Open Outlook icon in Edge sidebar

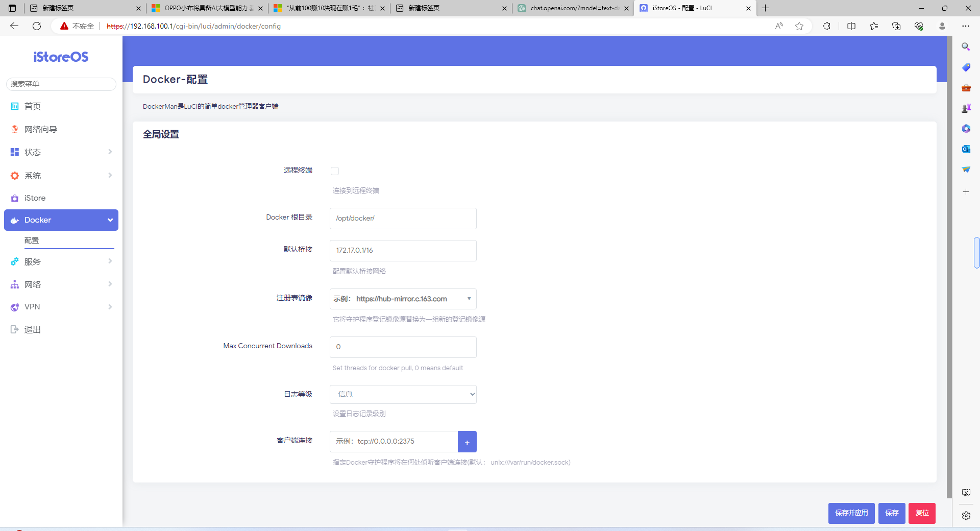966,149
